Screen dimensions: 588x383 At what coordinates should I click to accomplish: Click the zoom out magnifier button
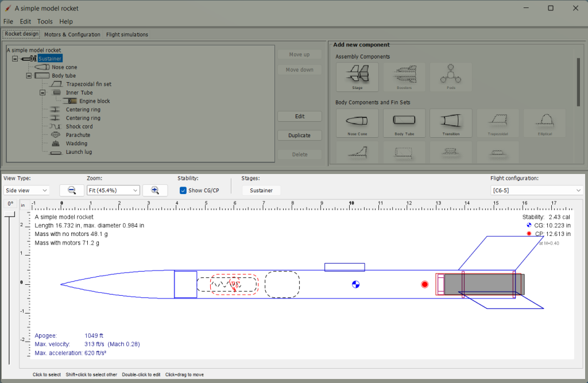(72, 190)
